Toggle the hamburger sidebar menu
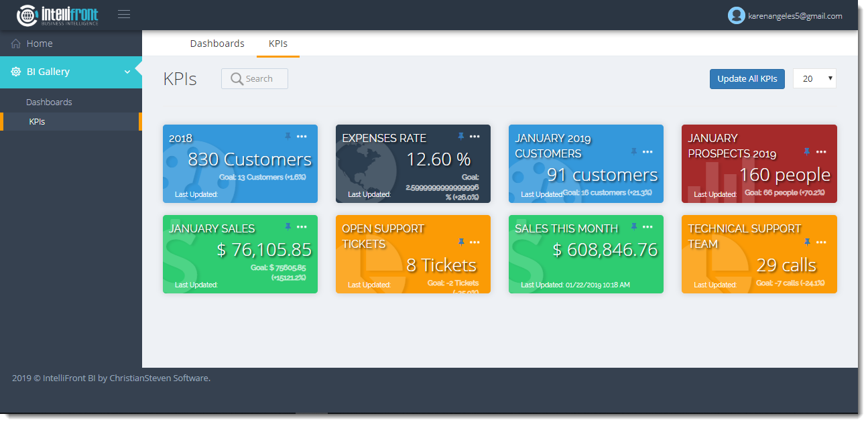Viewport: 868px width, 424px height. coord(124,14)
